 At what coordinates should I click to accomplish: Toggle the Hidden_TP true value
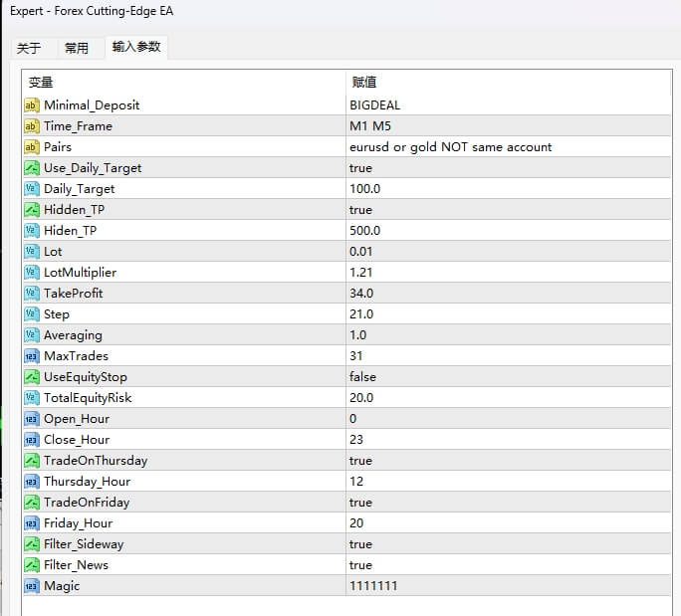(360, 210)
